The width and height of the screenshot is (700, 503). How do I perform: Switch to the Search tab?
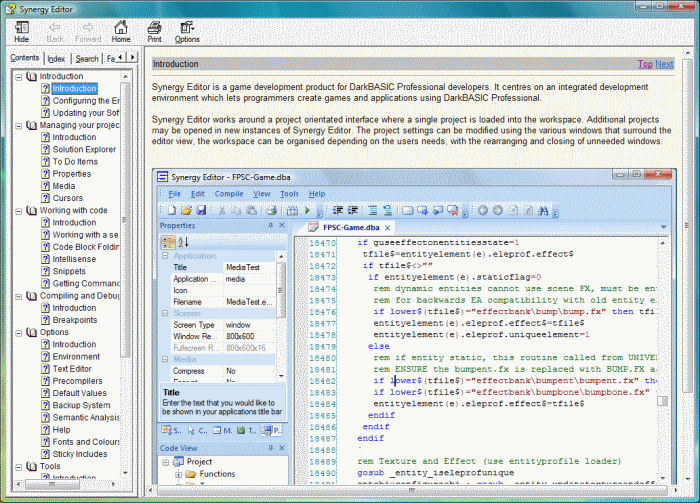(x=87, y=59)
